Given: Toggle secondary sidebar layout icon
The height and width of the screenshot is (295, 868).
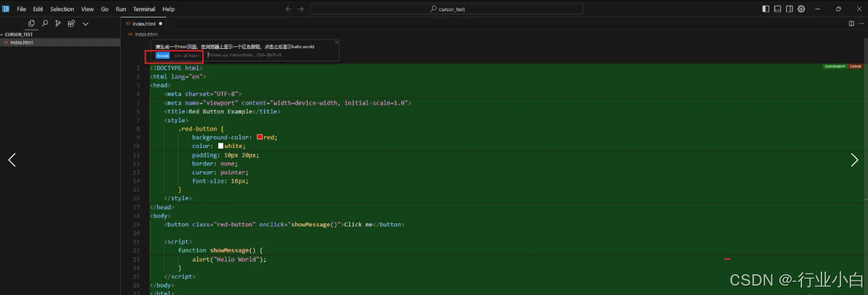Looking at the screenshot, I should coord(789,9).
